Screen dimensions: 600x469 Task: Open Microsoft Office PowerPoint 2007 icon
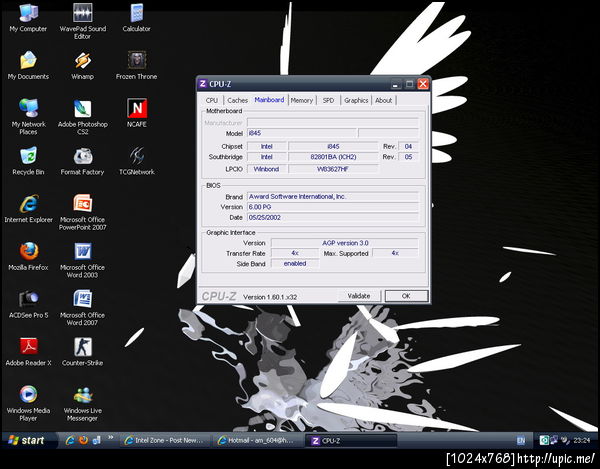(x=82, y=212)
